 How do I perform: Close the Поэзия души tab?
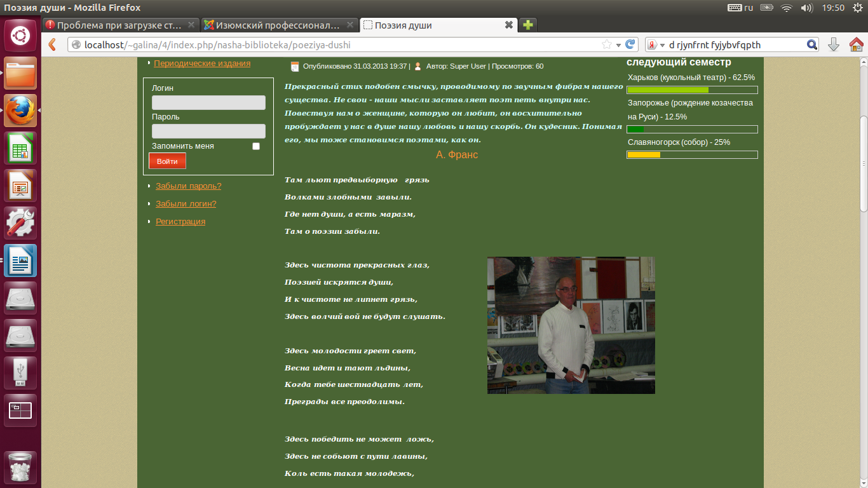[508, 25]
